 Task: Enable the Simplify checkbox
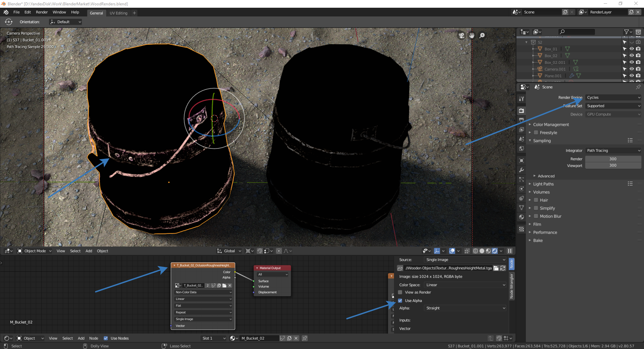(536, 208)
